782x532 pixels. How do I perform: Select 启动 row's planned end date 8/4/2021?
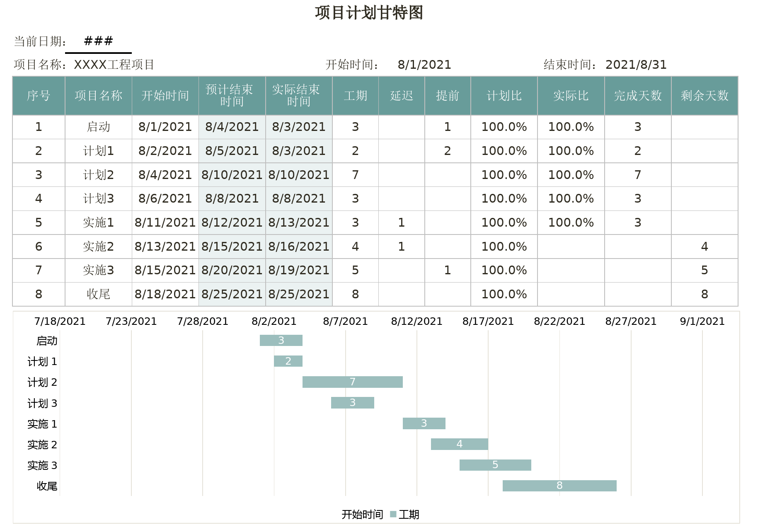point(232,127)
